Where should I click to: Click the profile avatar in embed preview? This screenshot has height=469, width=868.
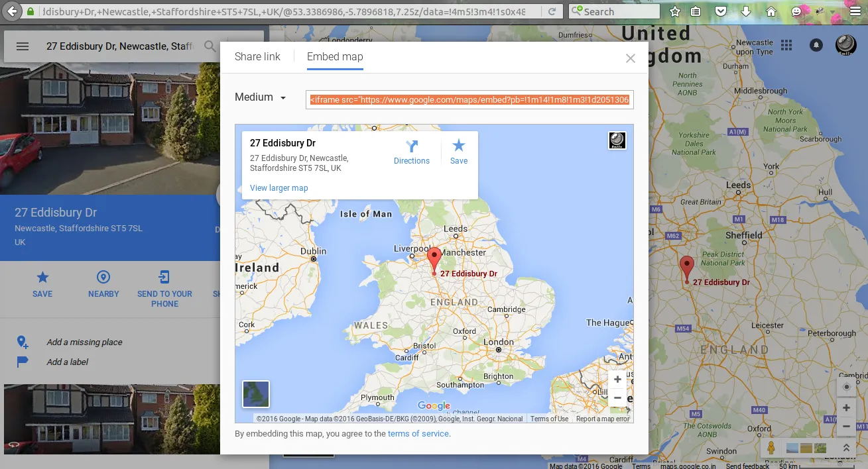coord(617,140)
